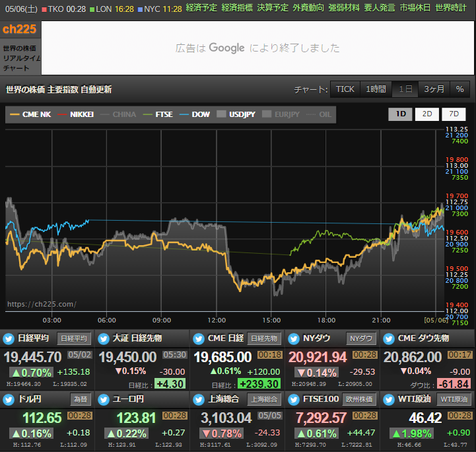
Task: Click the ch225 site logo
Action: tap(19, 30)
